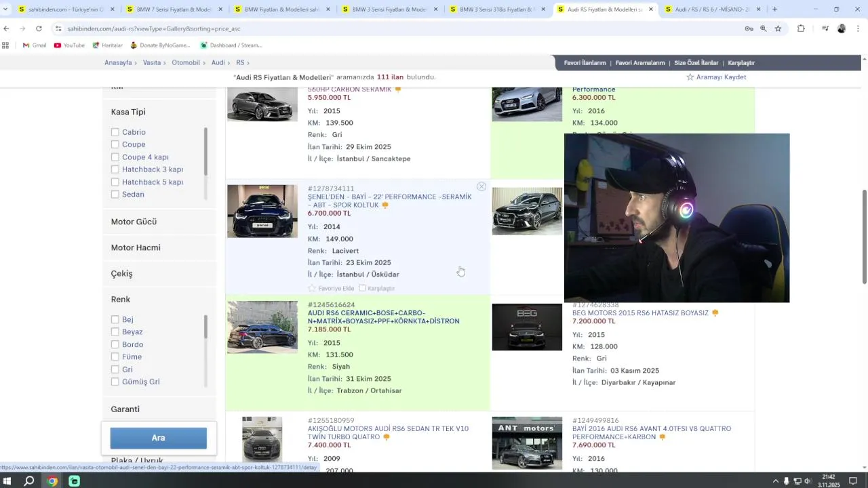868x488 pixels.
Task: Check the Füme color filter
Action: click(x=115, y=357)
